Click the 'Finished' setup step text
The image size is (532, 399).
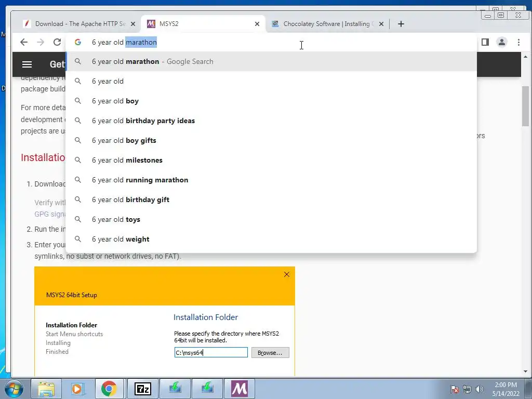[x=57, y=352]
